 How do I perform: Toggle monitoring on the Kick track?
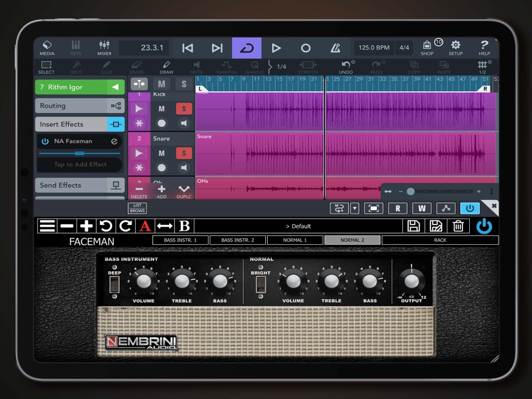click(x=184, y=123)
